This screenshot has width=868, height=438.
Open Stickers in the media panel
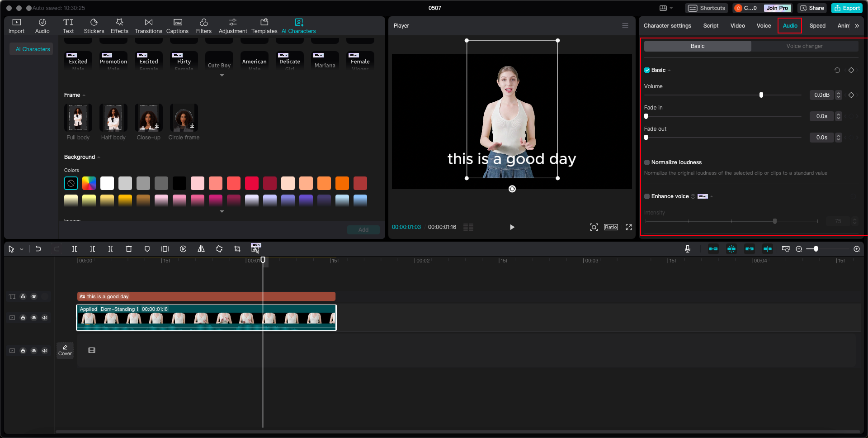(94, 26)
